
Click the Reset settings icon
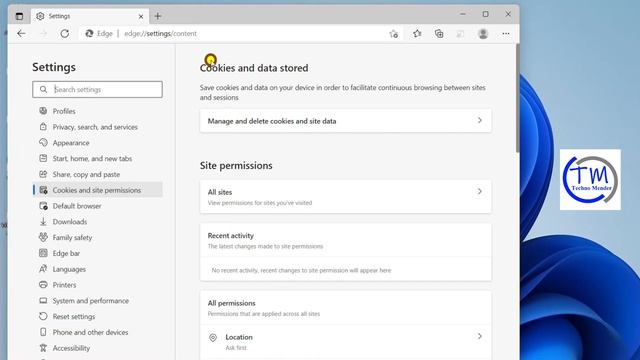click(x=43, y=316)
